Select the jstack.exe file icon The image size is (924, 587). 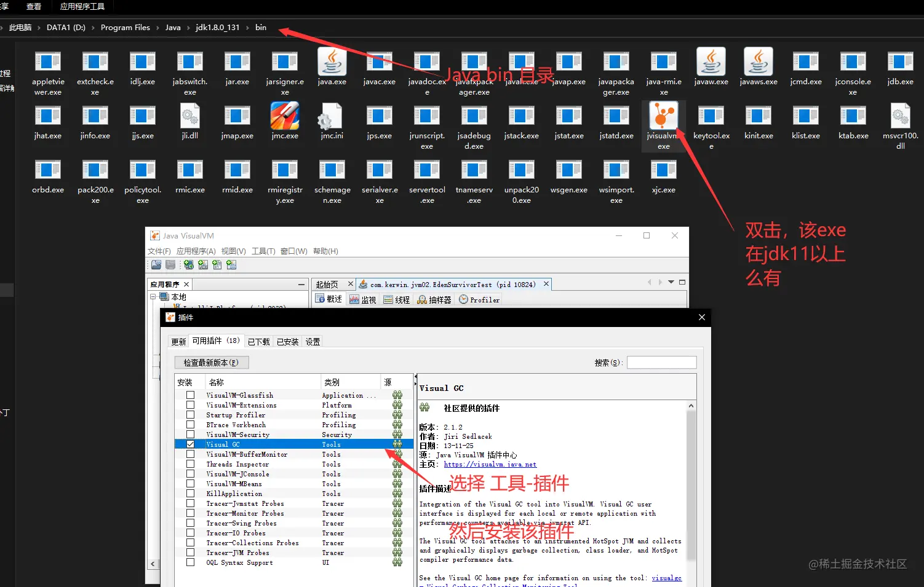522,116
